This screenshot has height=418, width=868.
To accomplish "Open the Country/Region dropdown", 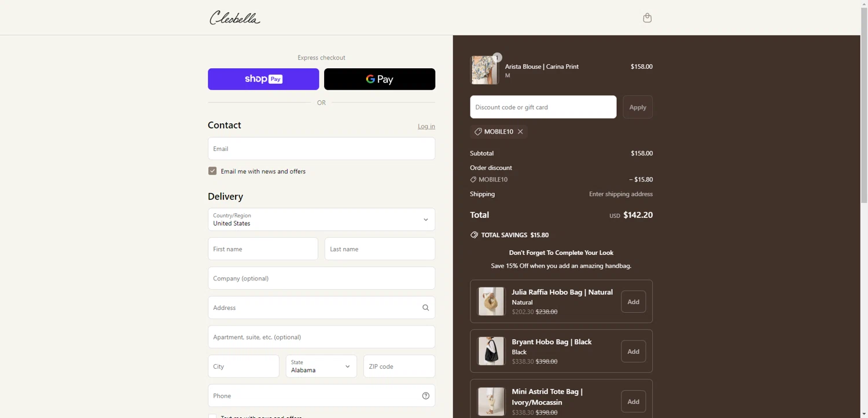I will pyautogui.click(x=321, y=220).
